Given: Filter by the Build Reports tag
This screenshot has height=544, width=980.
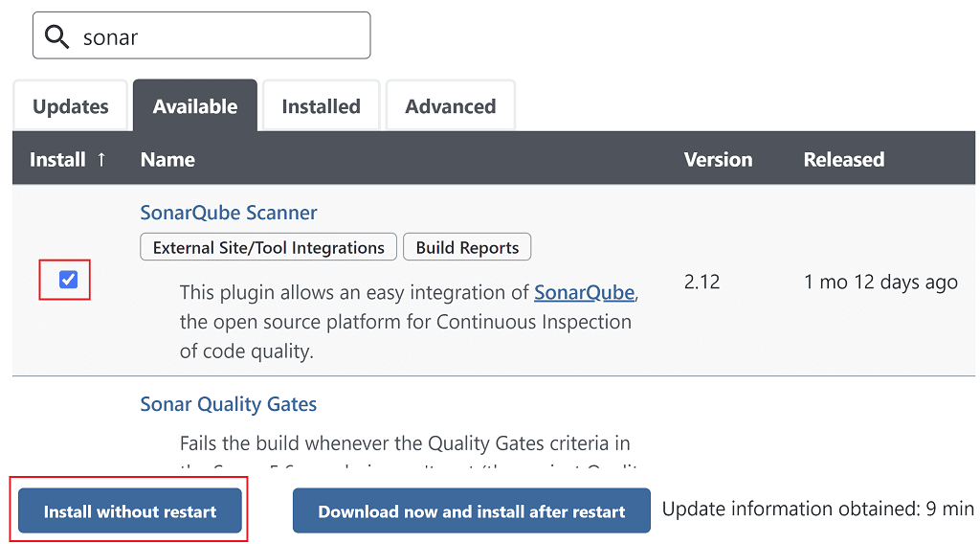Looking at the screenshot, I should (467, 247).
